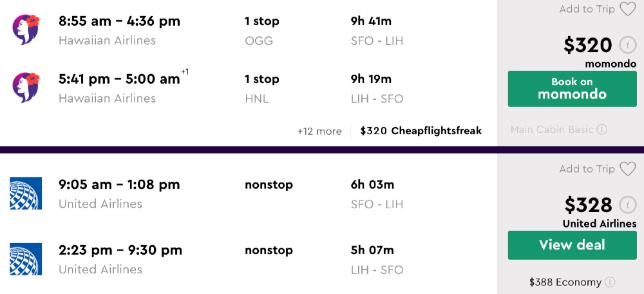
Task: Click Hawaiian Airlines logo for 5:41 pm flight
Action: [26, 88]
